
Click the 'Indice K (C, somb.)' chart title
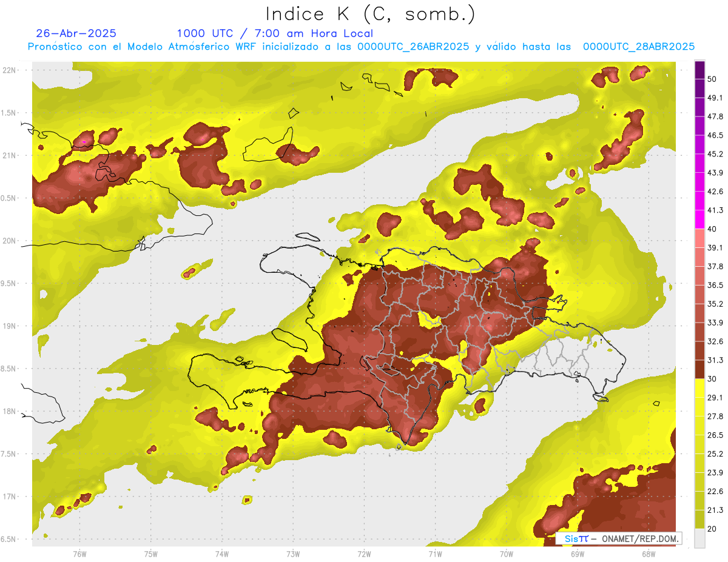pos(371,14)
